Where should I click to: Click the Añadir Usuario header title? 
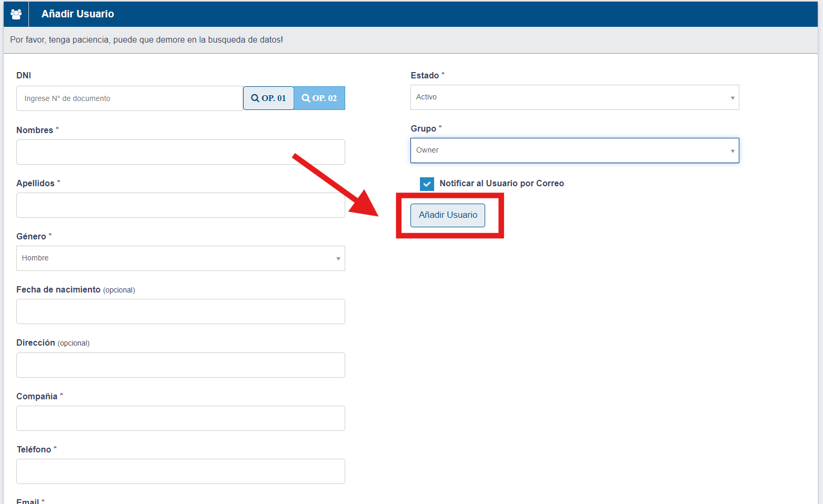(x=78, y=14)
